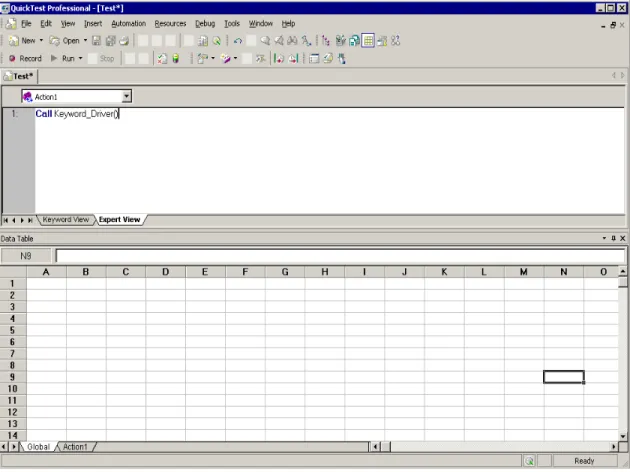Screen dimensions: 630x472
Task: Click the Open folder toolbar icon
Action: coord(54,41)
